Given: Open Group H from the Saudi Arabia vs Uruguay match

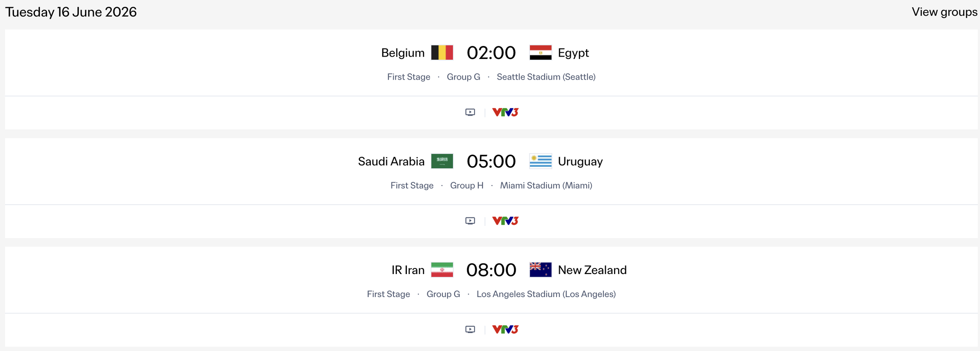Looking at the screenshot, I should (x=466, y=185).
